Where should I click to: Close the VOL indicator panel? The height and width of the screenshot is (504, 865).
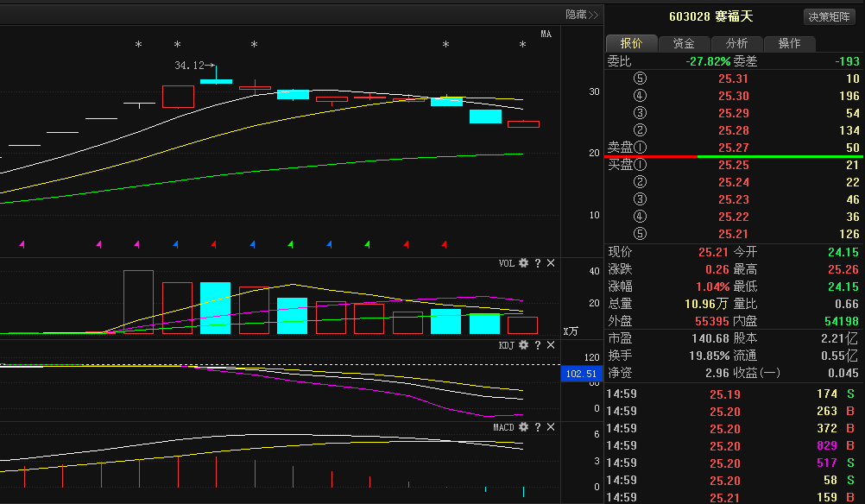pos(551,263)
